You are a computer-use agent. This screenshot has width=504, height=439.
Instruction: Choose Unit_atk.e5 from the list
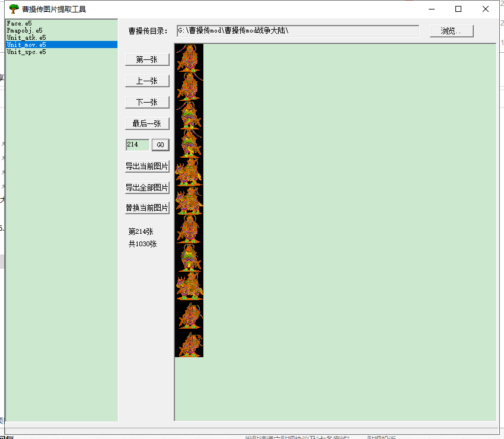click(26, 37)
